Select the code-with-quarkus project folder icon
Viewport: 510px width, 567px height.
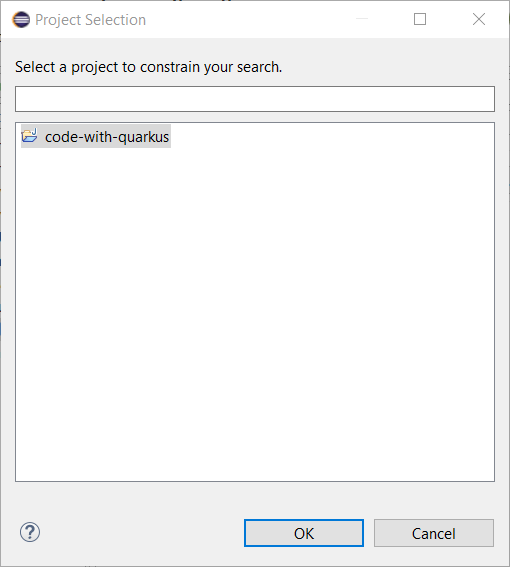click(x=30, y=136)
